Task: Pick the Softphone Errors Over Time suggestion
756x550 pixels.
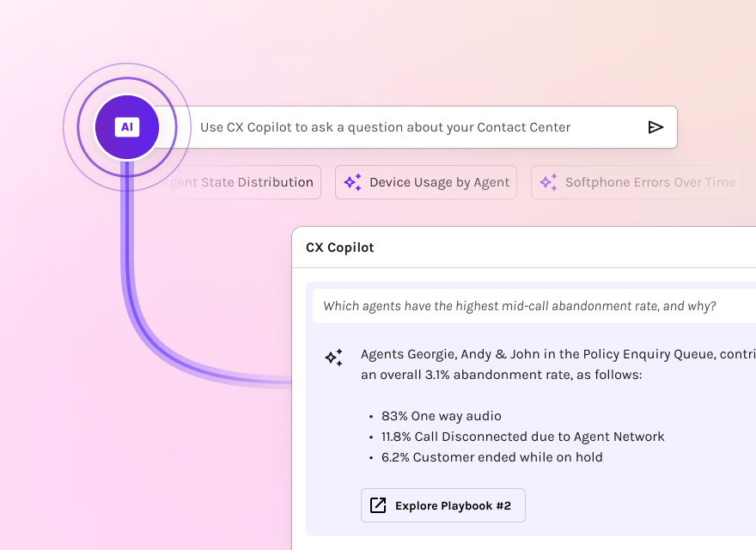Action: point(637,182)
